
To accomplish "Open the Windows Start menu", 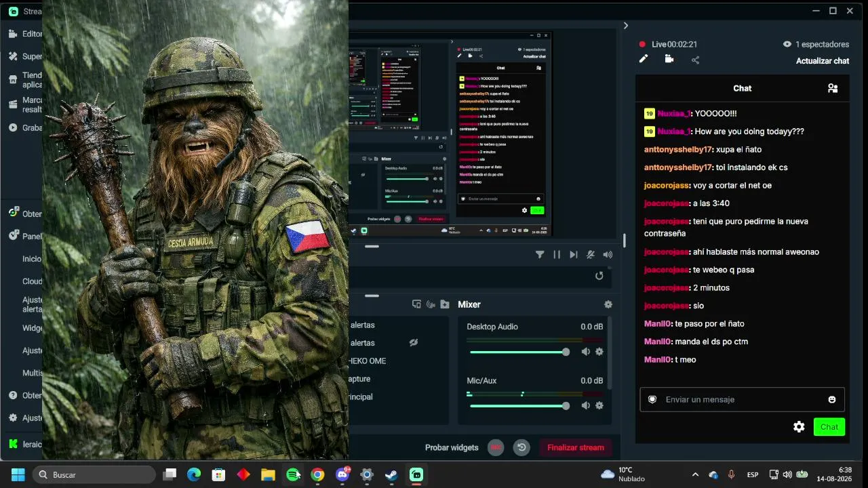I will point(18,474).
